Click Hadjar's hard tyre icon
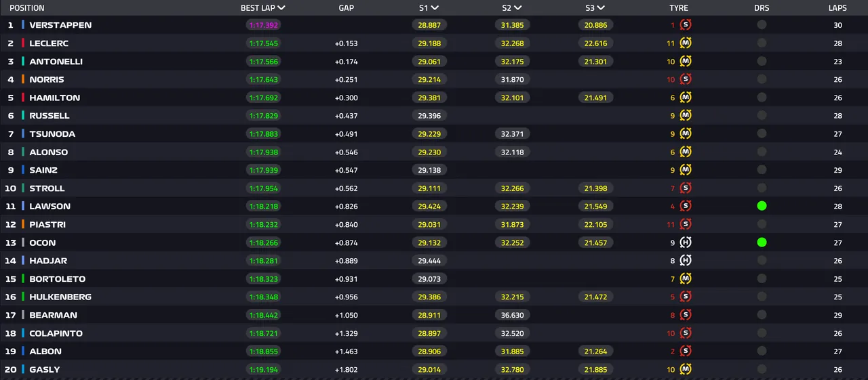The height and width of the screenshot is (380, 868). [x=686, y=261]
